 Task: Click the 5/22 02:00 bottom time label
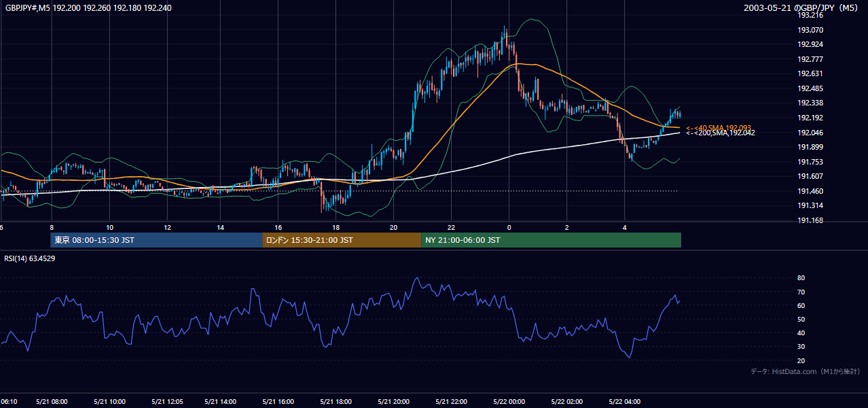pyautogui.click(x=567, y=402)
